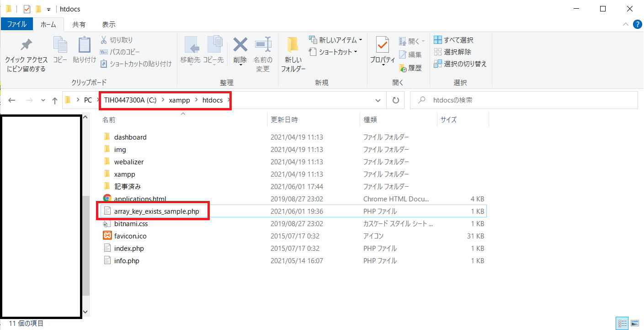Switch to the View (表示) tab
Image resolution: width=644 pixels, height=330 pixels.
(108, 24)
